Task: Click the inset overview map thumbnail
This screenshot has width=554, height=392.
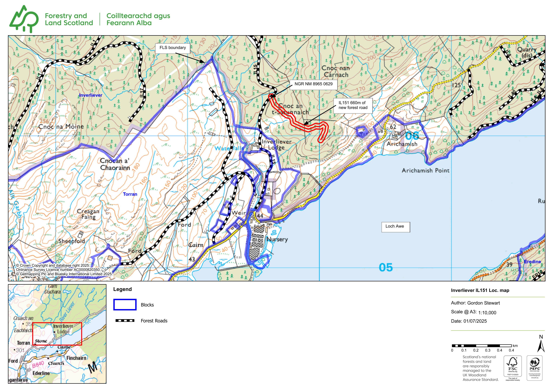Action: pos(57,334)
